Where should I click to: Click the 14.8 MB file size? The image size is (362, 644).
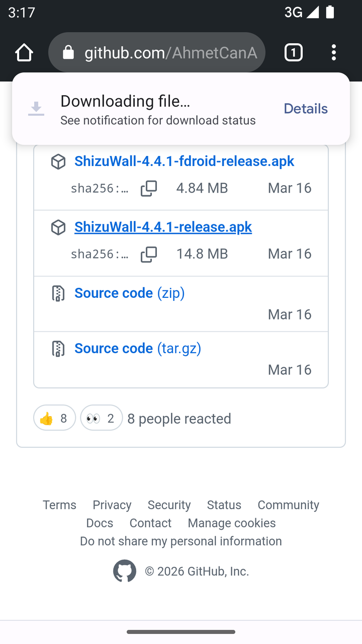pos(202,254)
